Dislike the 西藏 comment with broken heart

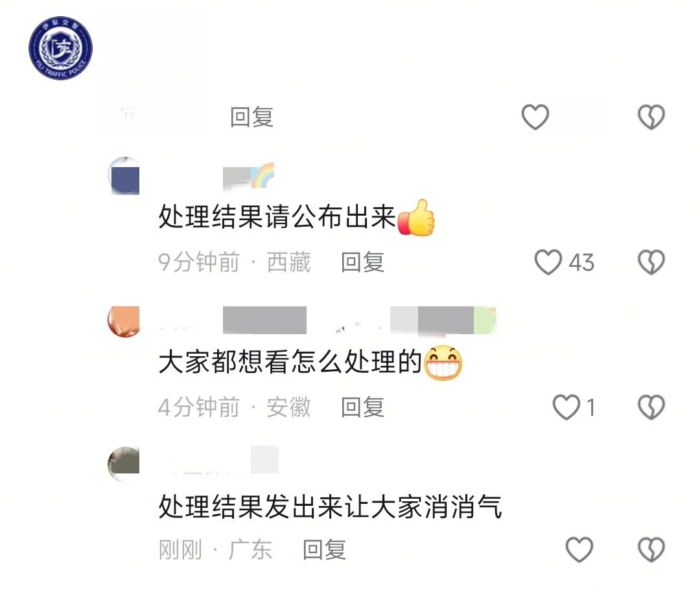tap(651, 262)
